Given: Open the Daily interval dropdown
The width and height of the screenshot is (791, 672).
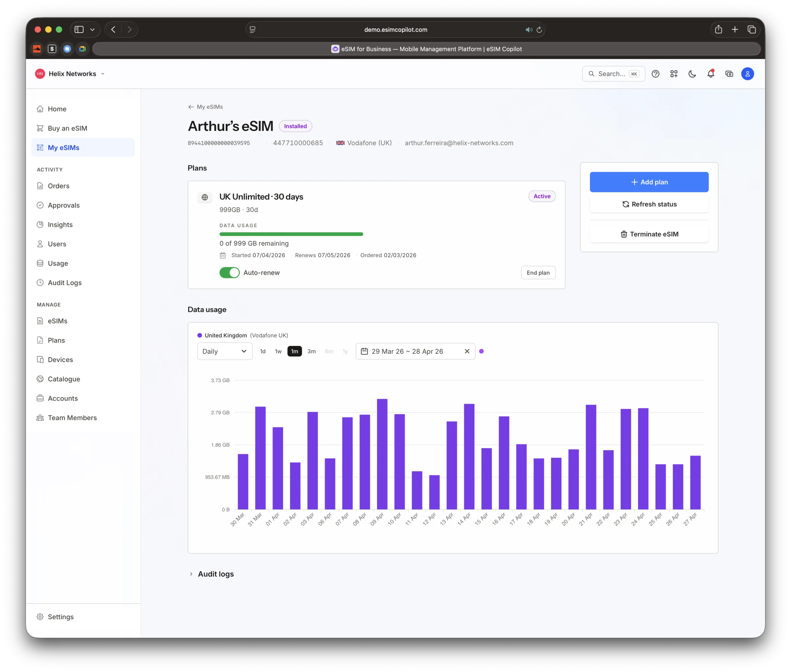Looking at the screenshot, I should 225,351.
